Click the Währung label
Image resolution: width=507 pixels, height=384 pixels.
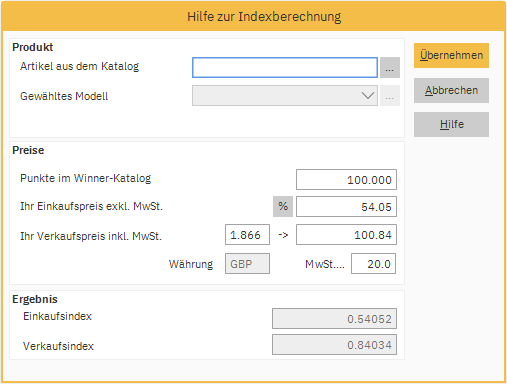(191, 264)
